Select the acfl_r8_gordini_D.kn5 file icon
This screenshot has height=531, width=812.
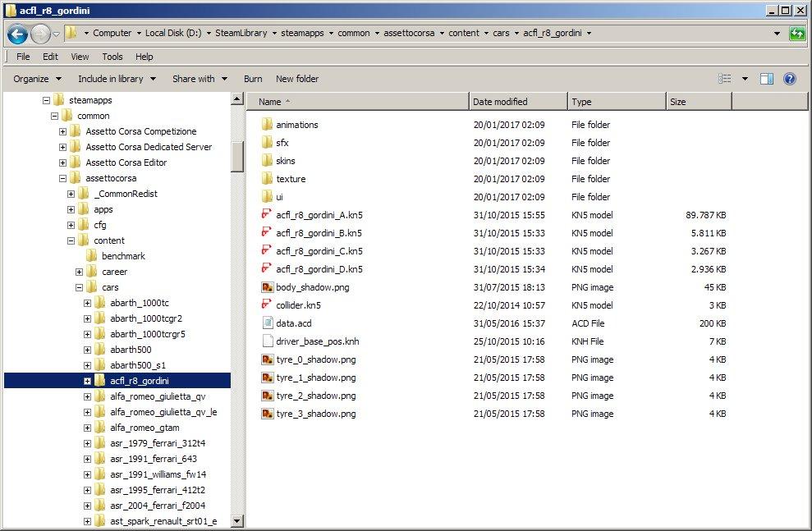267,269
